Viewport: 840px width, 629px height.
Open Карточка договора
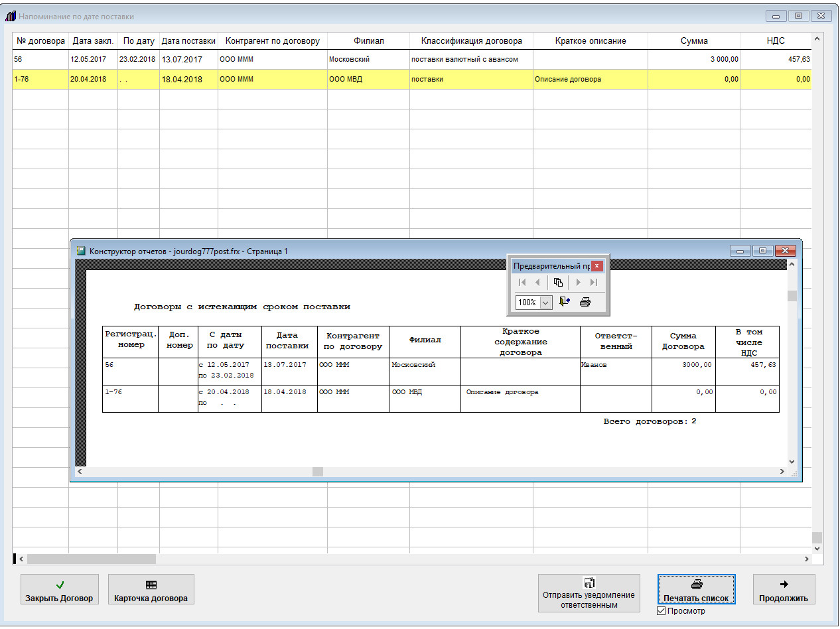click(x=151, y=589)
